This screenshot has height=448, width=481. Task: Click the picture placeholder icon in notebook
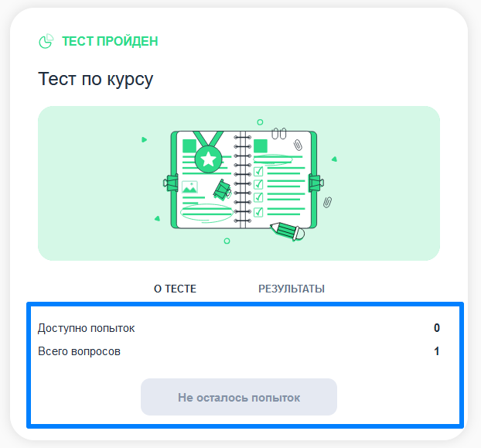189,187
